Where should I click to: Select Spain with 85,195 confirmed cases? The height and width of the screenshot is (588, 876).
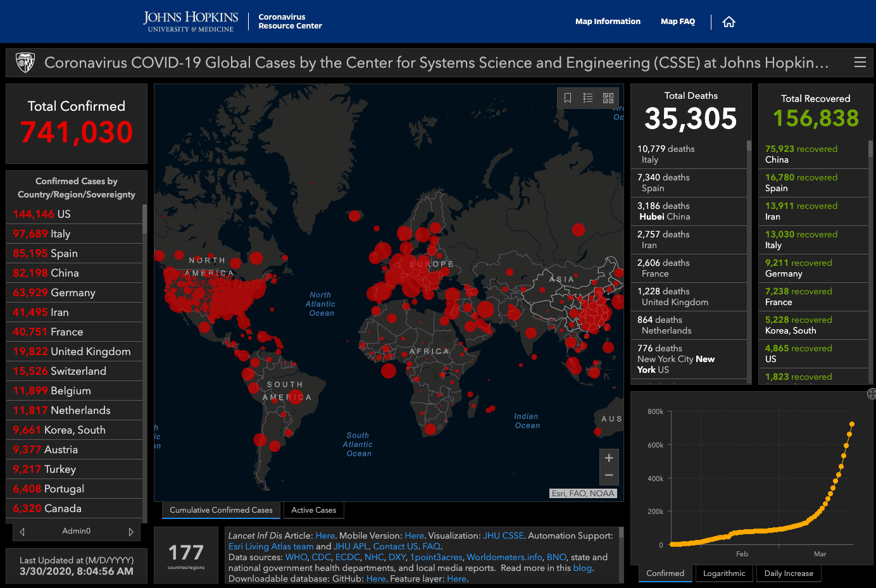tap(74, 253)
